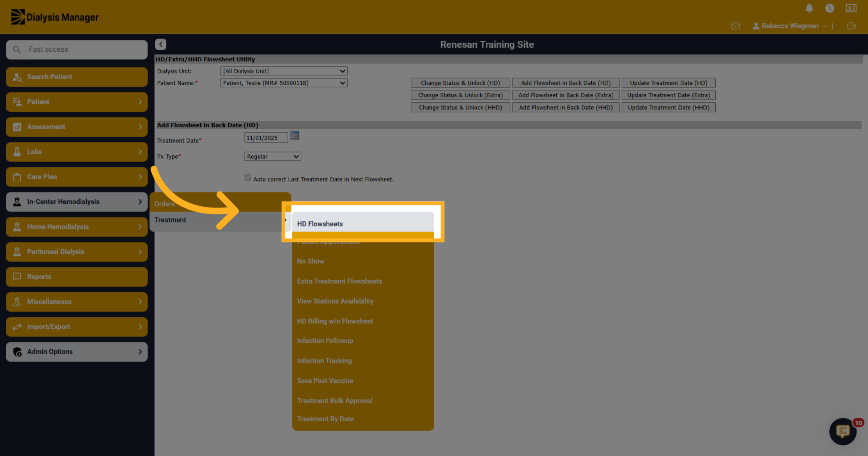
Task: Click Update Treatment Date (Extra) button
Action: [668, 95]
